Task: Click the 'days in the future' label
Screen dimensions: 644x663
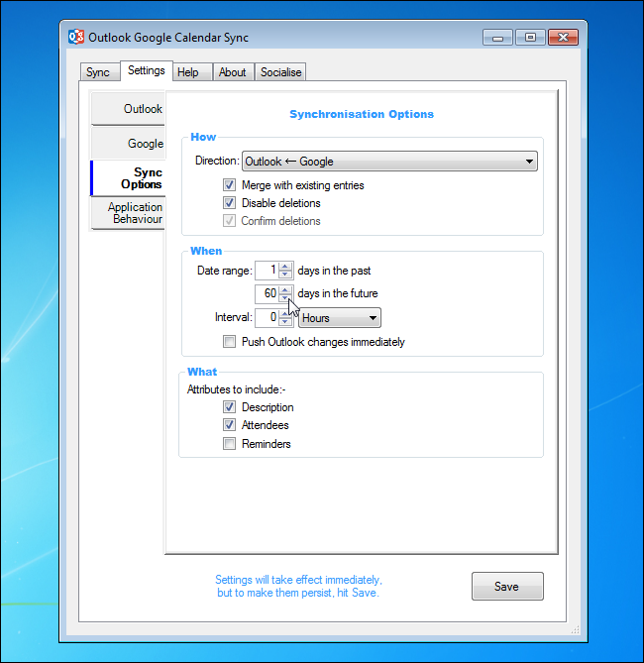Action: [338, 293]
